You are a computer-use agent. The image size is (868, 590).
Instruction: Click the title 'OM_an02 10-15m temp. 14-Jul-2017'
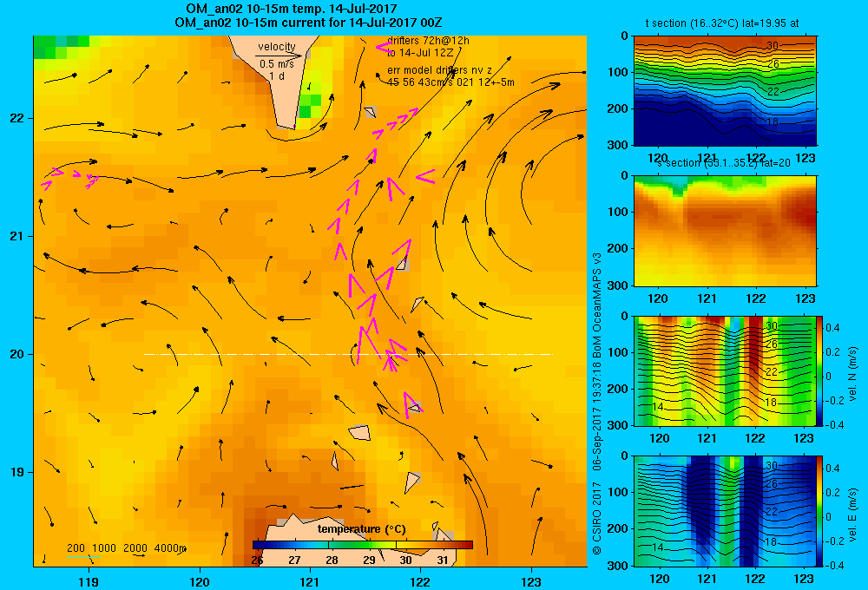[291, 9]
